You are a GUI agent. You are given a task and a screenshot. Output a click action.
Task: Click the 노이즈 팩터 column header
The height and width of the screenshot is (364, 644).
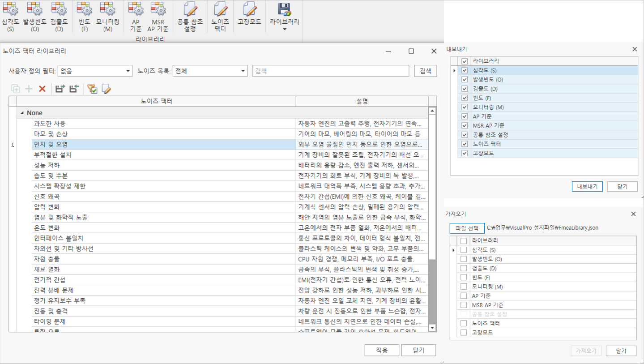tap(156, 102)
